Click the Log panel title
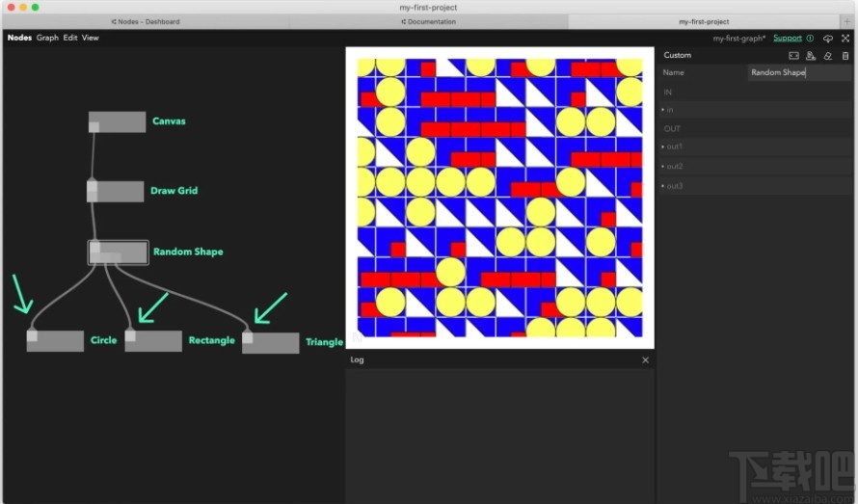858x504 pixels. 357,360
